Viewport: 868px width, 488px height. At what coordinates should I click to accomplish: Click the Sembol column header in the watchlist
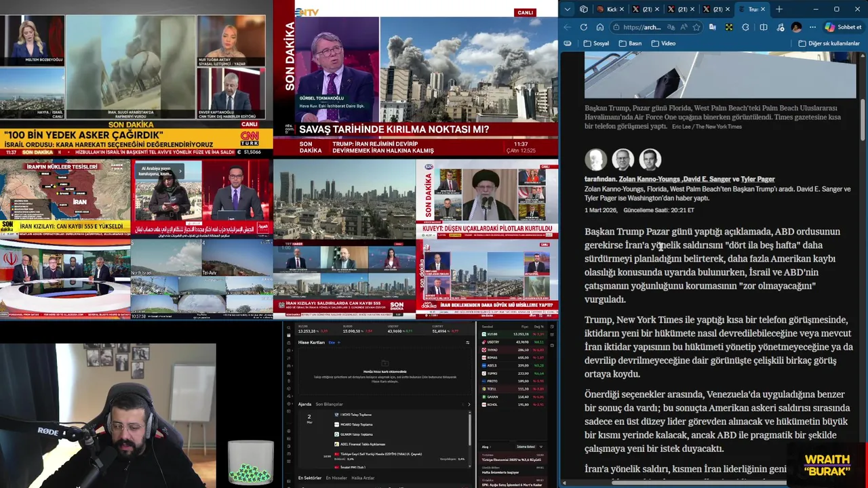(x=488, y=327)
